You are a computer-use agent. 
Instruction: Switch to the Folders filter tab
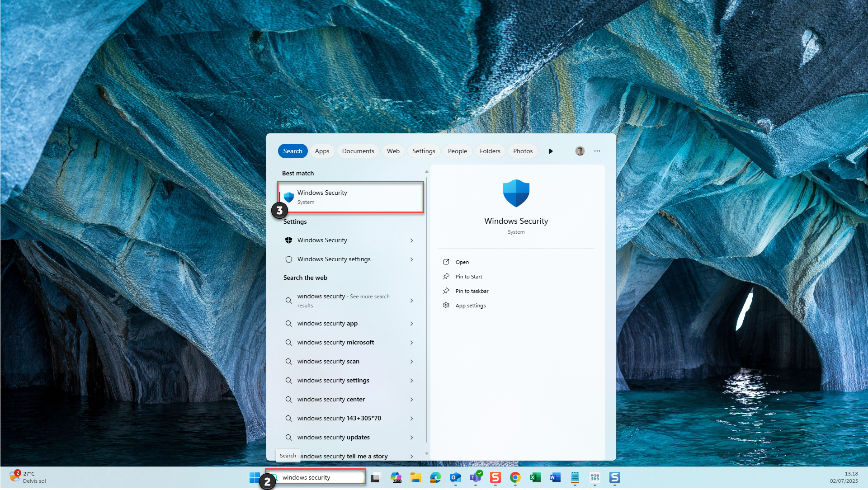(490, 151)
